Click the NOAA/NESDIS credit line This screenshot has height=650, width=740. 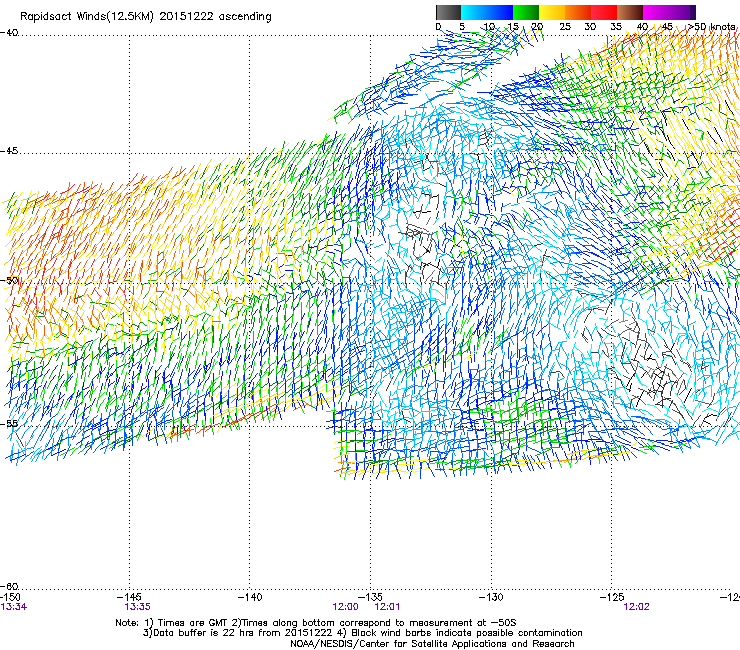pyautogui.click(x=432, y=644)
